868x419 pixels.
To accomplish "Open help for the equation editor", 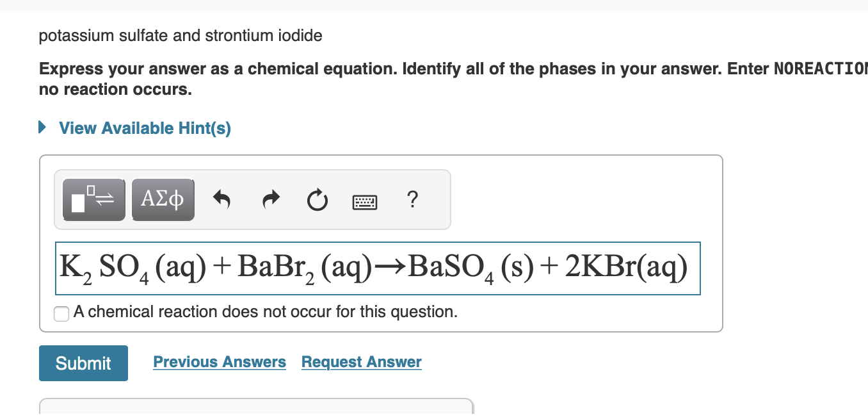I will pos(412,199).
